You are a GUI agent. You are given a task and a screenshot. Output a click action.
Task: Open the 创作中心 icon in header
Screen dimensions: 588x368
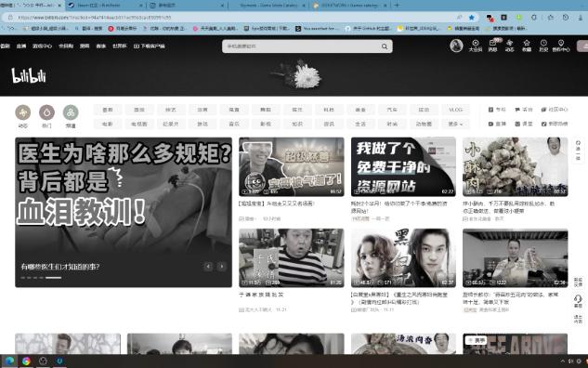point(561,46)
